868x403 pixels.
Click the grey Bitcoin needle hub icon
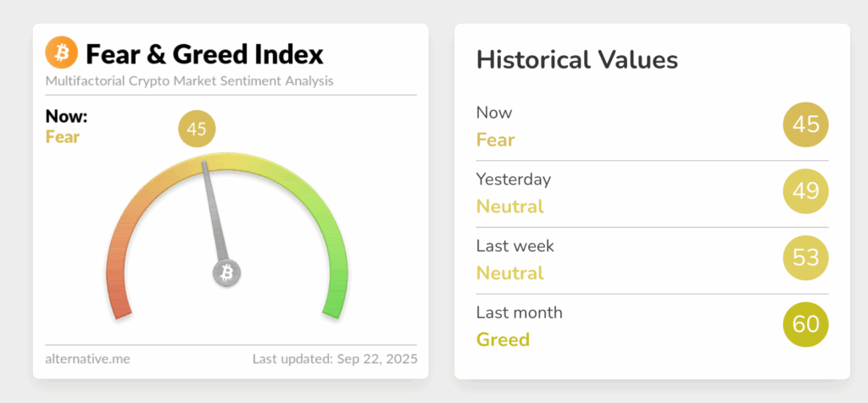pyautogui.click(x=226, y=273)
